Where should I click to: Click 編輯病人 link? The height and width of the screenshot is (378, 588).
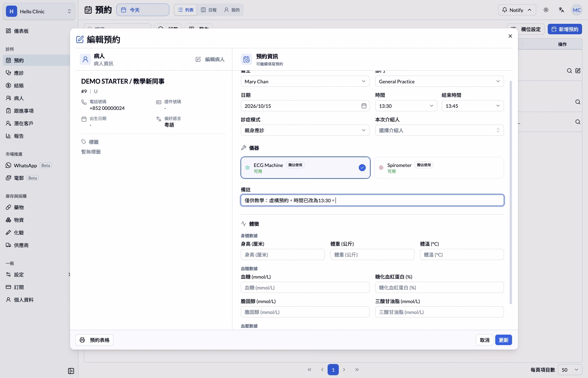[x=210, y=59]
